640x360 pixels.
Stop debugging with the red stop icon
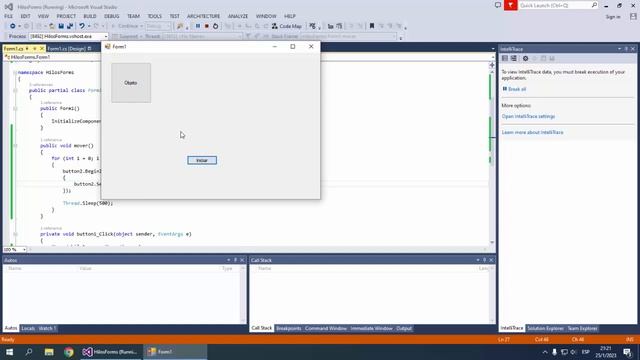coord(207,26)
